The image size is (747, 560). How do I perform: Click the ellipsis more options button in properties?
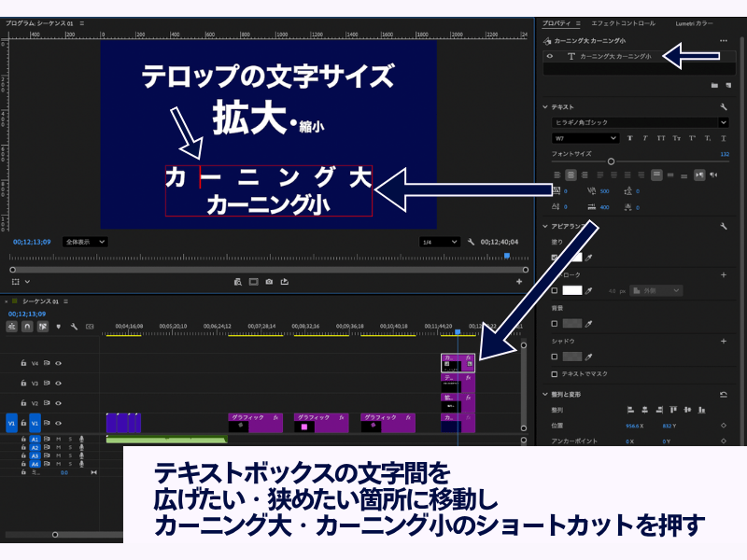click(x=723, y=41)
